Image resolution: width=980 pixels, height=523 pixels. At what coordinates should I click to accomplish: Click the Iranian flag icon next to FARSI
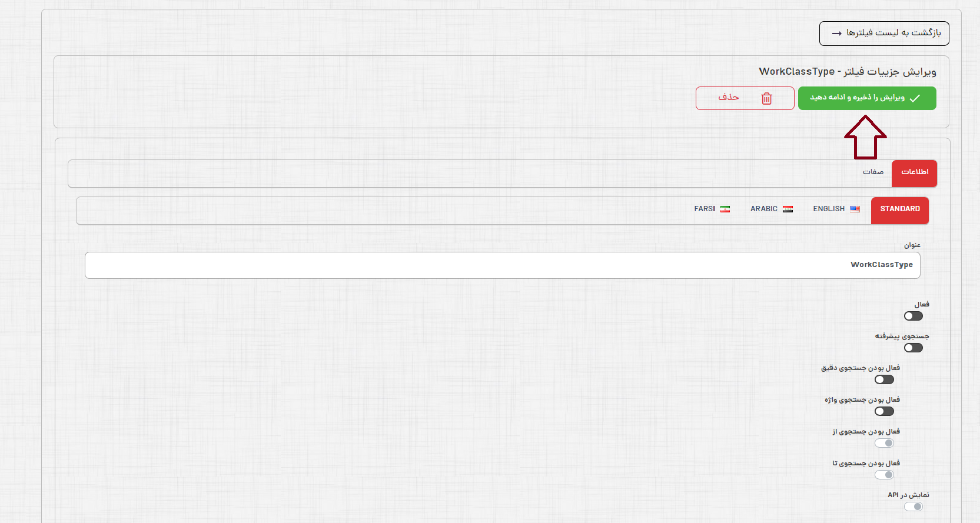(x=725, y=209)
